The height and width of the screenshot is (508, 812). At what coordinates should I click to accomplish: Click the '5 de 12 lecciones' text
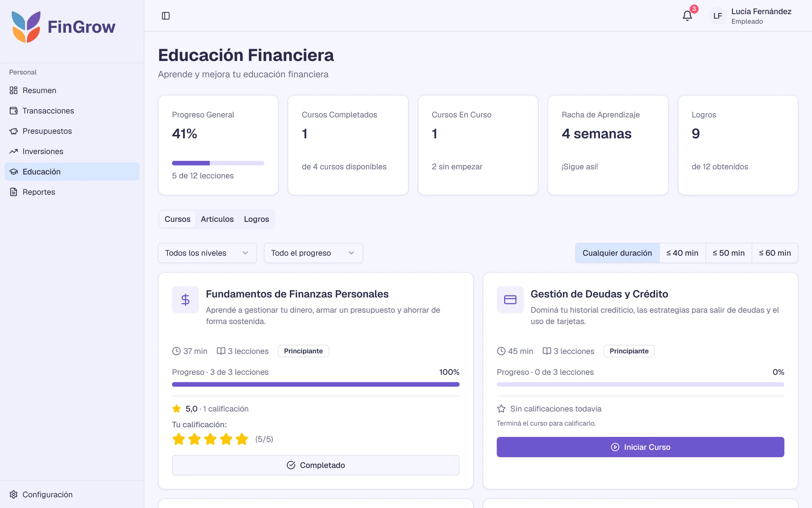click(203, 176)
